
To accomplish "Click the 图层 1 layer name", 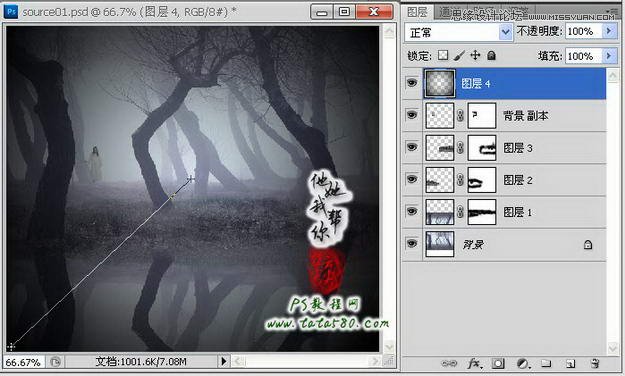I will pos(517,212).
